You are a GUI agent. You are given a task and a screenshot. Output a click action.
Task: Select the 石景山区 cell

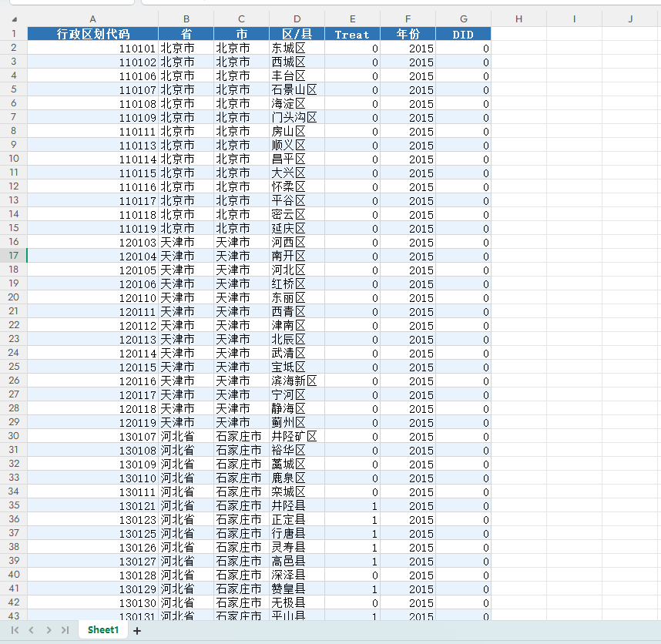tap(297, 89)
